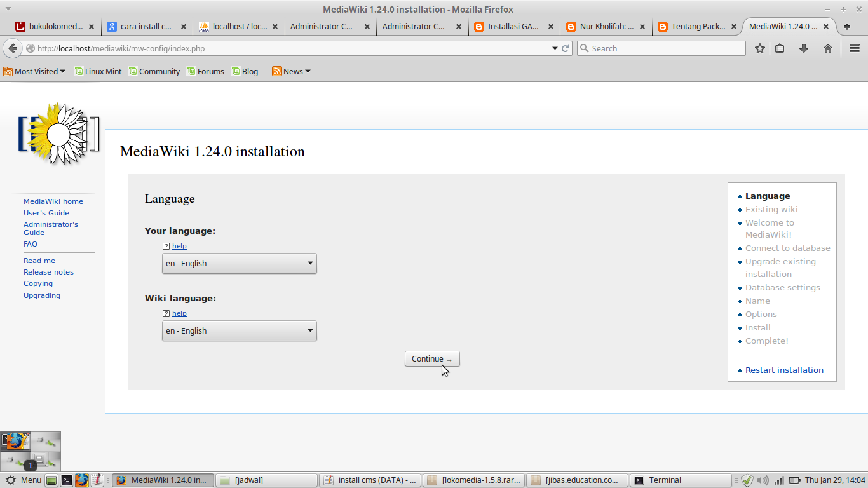This screenshot has height=488, width=868.
Task: Click help link under Your language
Action: 179,246
